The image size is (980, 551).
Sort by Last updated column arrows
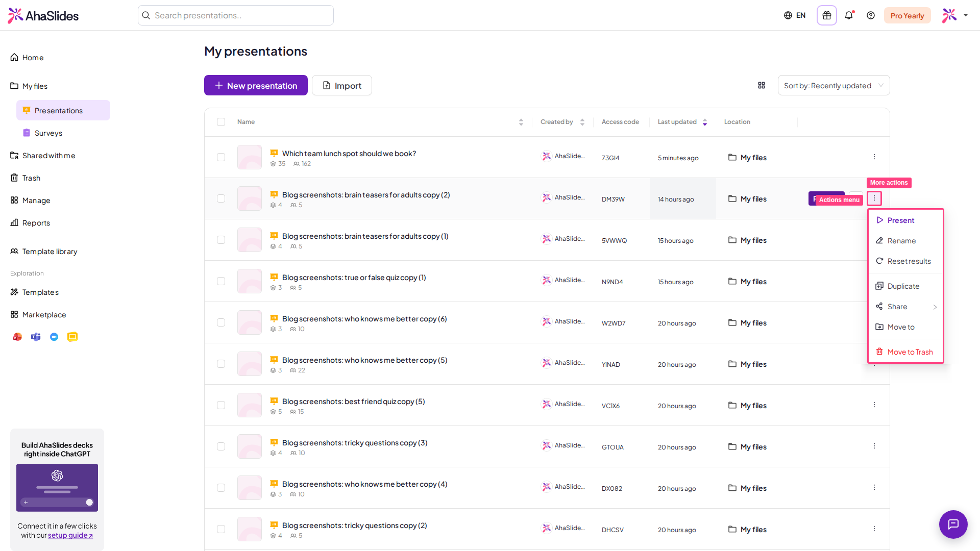pos(705,122)
